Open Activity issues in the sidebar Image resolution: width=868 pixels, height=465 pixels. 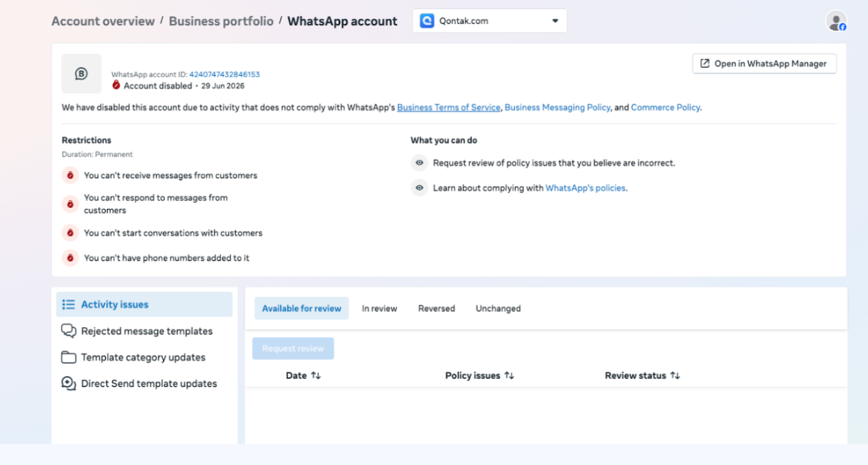144,304
